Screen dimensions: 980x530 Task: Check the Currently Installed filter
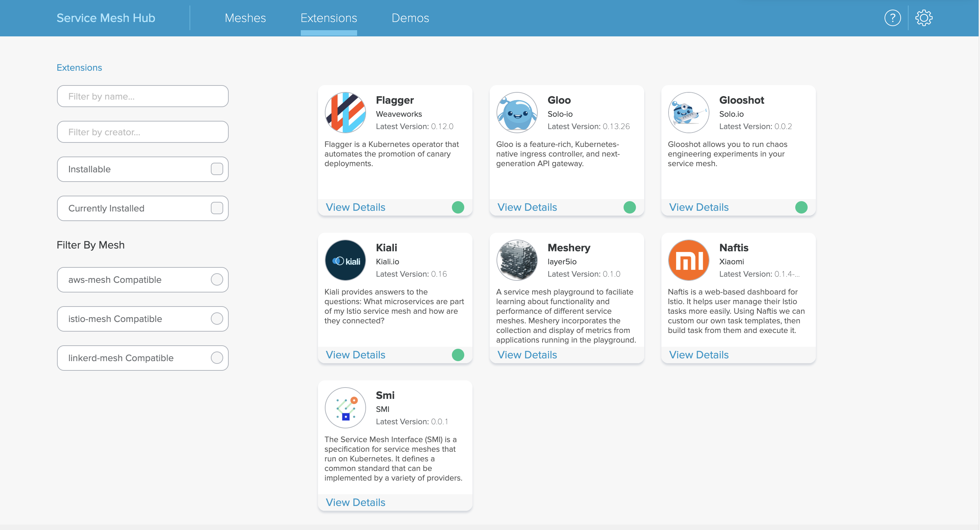tap(217, 208)
